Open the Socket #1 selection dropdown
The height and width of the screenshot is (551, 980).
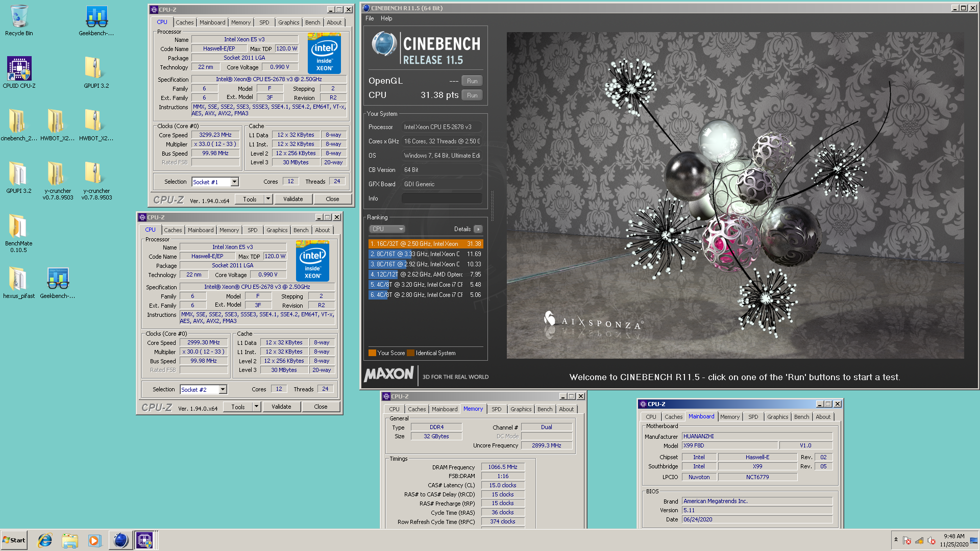234,182
